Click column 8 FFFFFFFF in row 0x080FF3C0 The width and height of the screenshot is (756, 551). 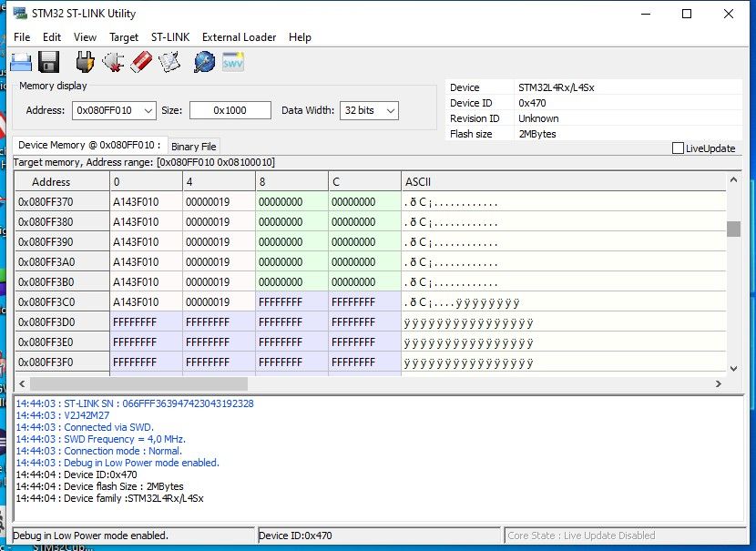291,302
